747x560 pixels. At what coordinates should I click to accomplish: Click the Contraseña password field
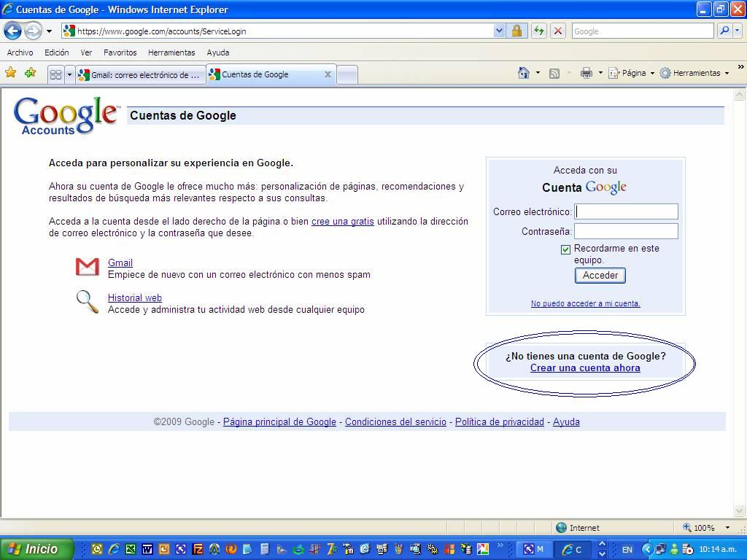pos(626,231)
